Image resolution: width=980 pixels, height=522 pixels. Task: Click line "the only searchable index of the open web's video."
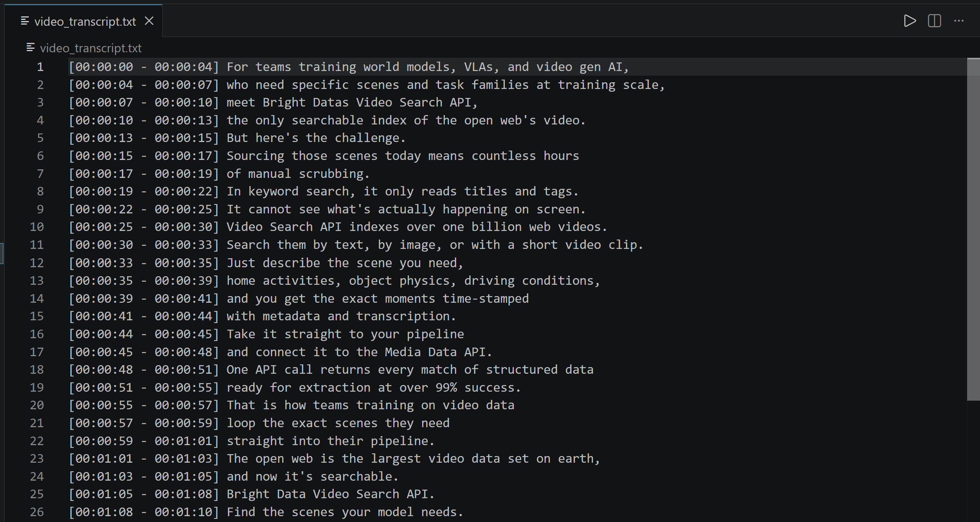(x=406, y=121)
